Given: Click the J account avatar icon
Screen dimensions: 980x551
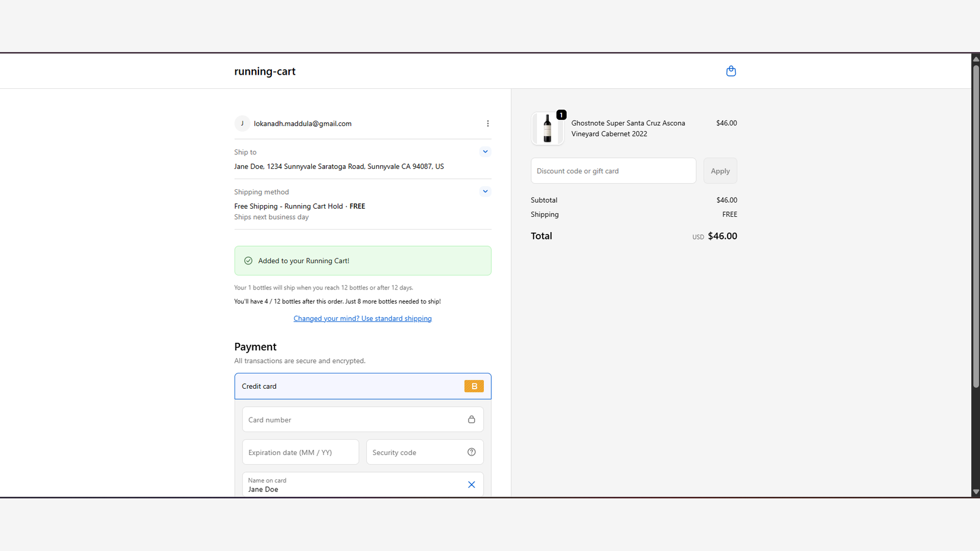Looking at the screenshot, I should pyautogui.click(x=242, y=124).
